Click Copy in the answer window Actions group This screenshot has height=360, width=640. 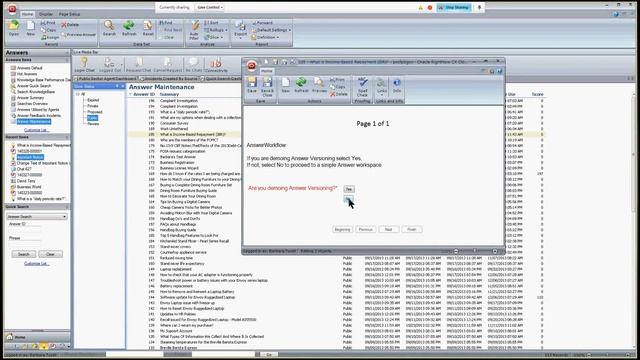(x=338, y=87)
